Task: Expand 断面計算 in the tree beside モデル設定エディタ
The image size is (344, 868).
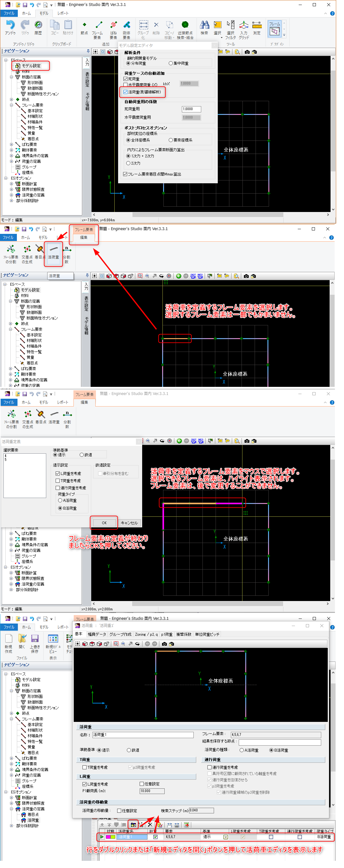Action: [12, 184]
